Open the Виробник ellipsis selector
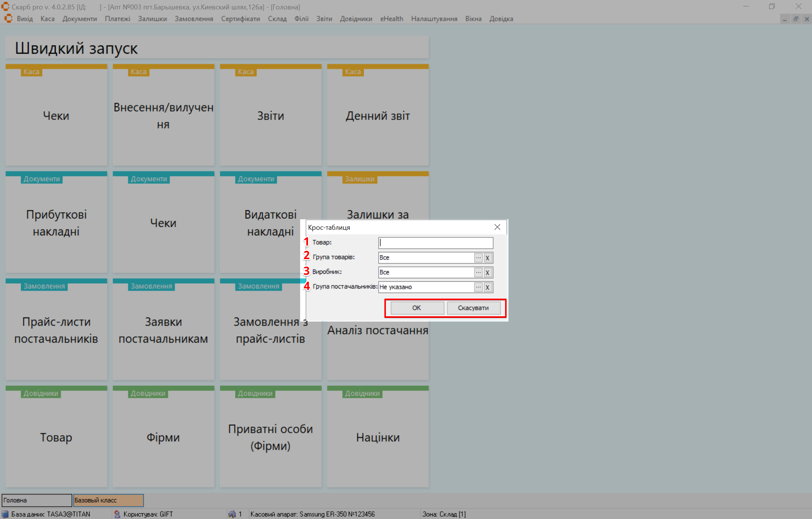This screenshot has width=812, height=519. pyautogui.click(x=478, y=272)
